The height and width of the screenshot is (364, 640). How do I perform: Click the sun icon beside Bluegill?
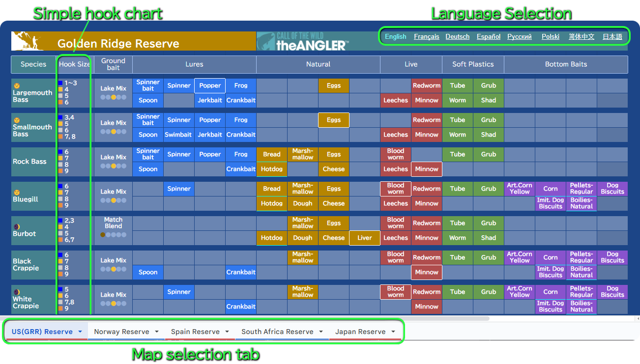pos(16,193)
